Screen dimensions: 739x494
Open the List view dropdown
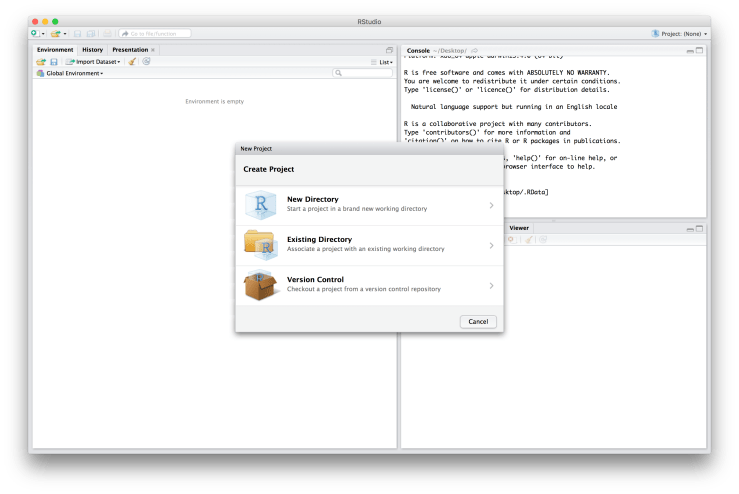click(382, 62)
